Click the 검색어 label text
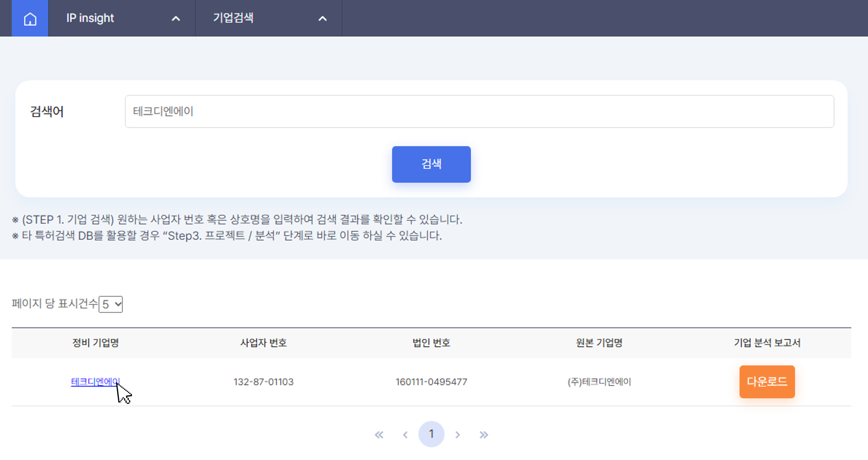Image resolution: width=868 pixels, height=460 pixels. click(x=47, y=111)
